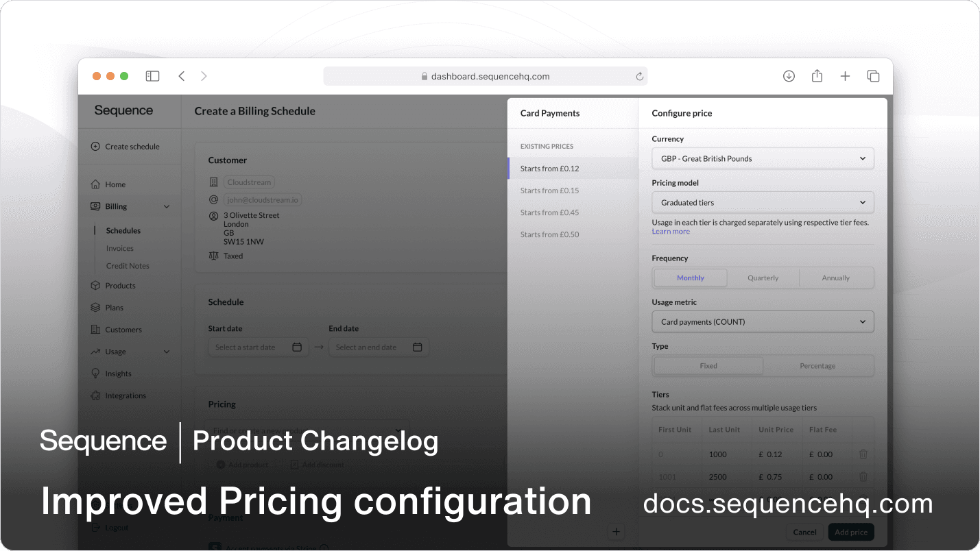Follow the Learn more link
980x551 pixels.
click(671, 232)
